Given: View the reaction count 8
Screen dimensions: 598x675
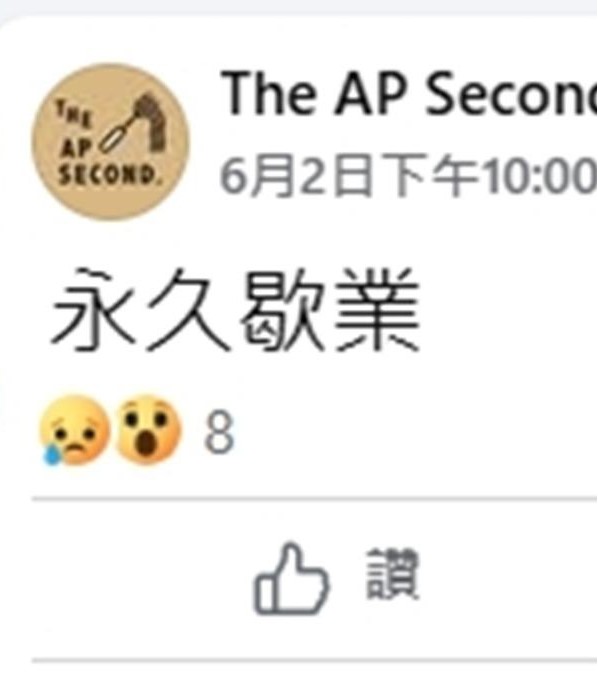Looking at the screenshot, I should (219, 432).
